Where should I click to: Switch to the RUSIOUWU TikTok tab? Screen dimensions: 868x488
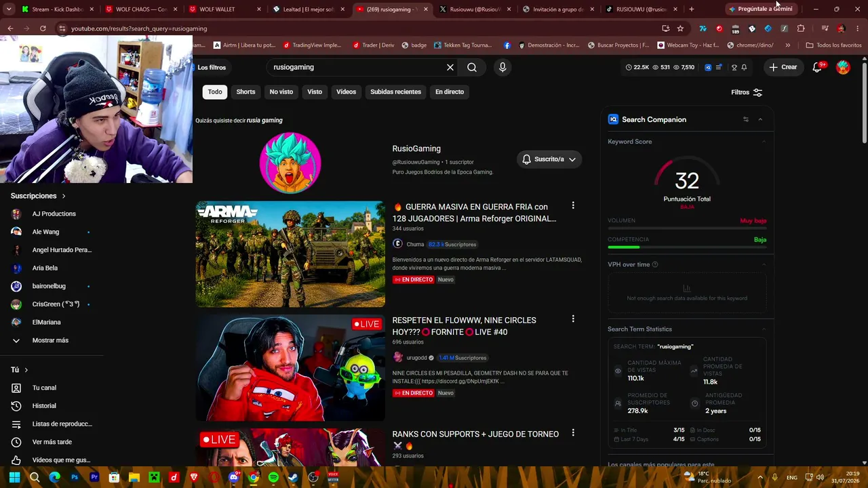coord(640,9)
